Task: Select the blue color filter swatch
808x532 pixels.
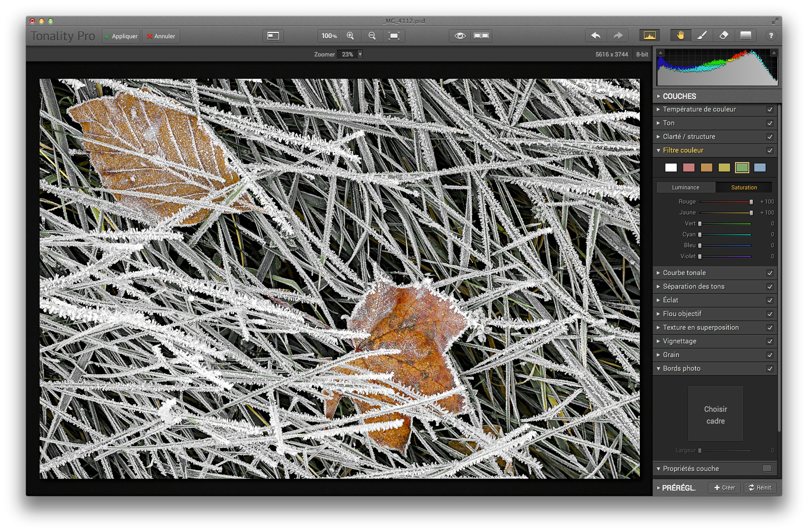Action: (x=760, y=168)
